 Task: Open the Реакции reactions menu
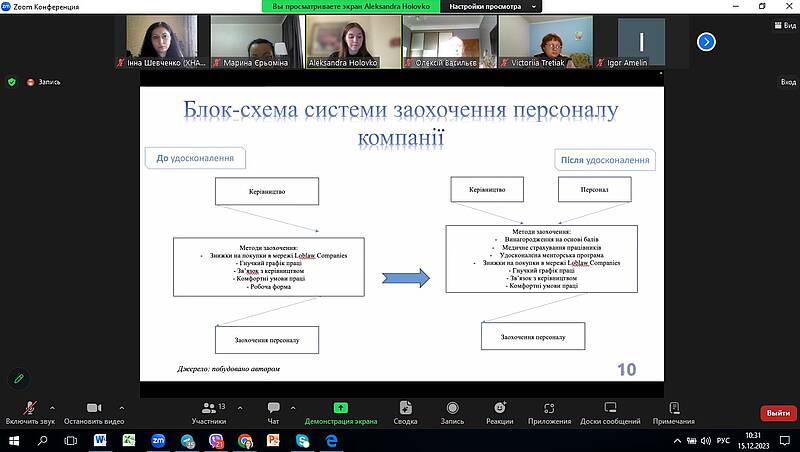(499, 412)
